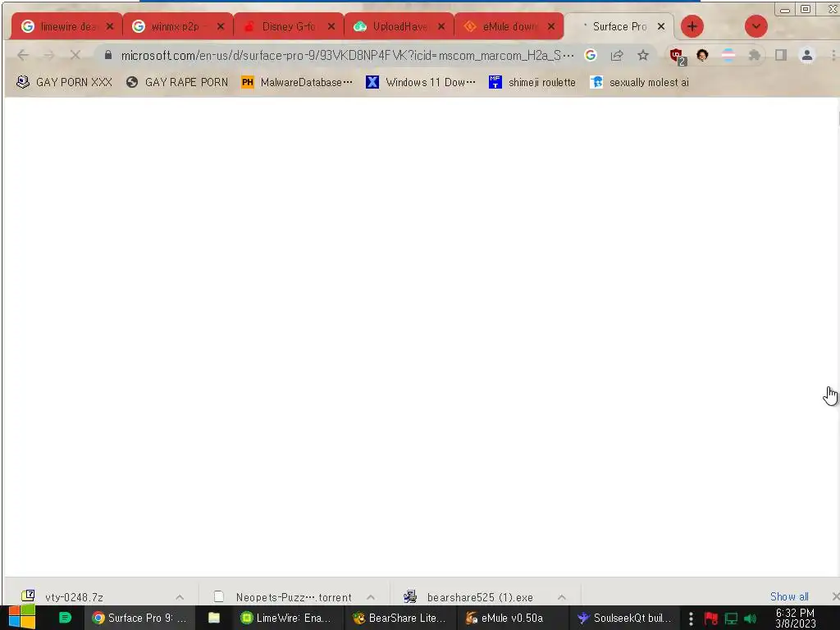Screen dimensions: 840x630
Task: Close the limewire tab
Action: point(110,26)
